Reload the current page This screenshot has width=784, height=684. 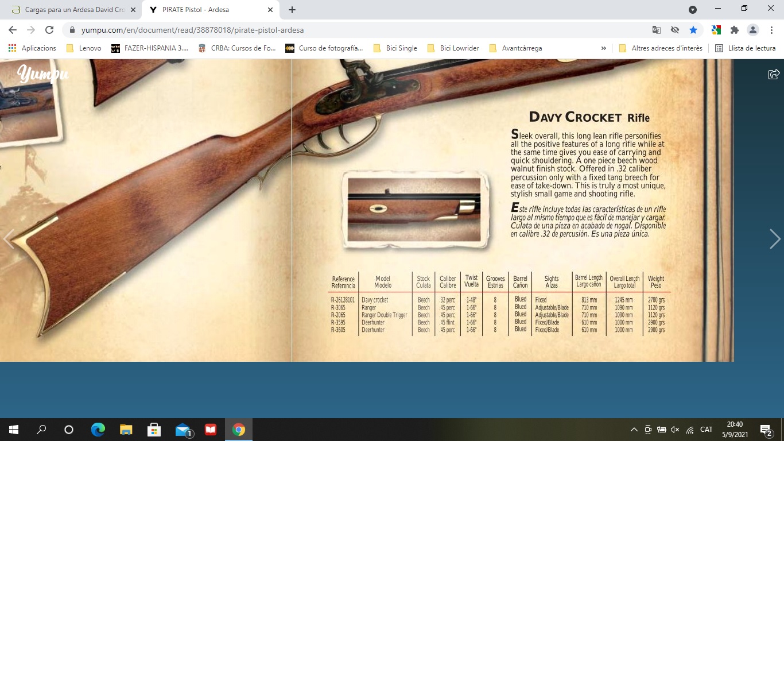[49, 30]
